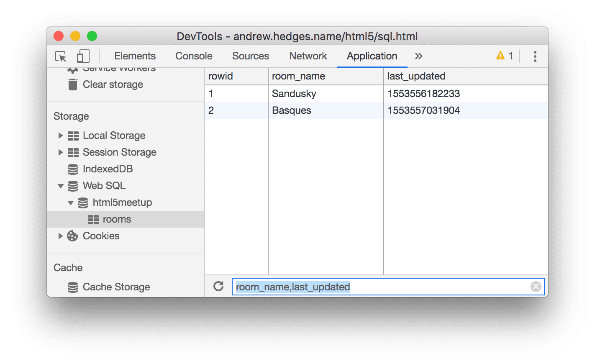Switch to the Network tab

point(308,56)
